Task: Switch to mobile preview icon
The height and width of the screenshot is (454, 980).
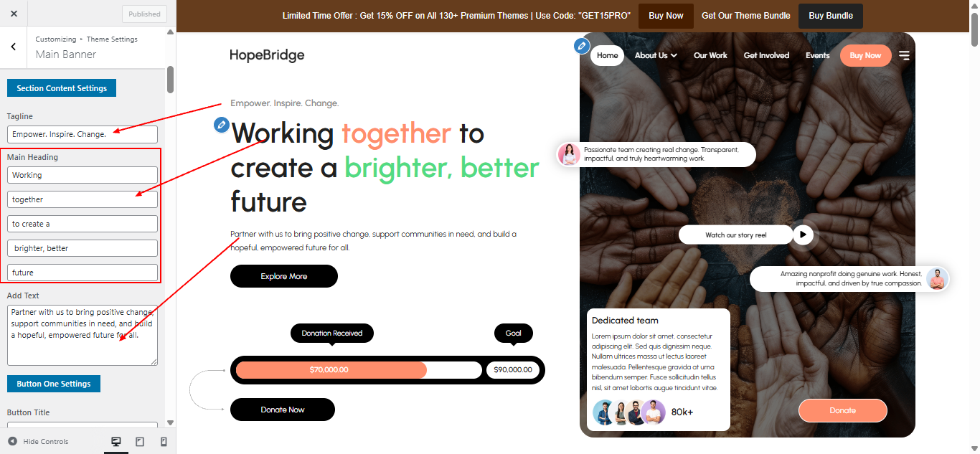Action: (164, 442)
